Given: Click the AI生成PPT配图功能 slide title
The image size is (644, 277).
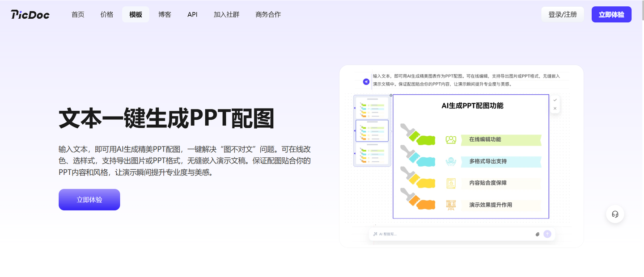Looking at the screenshot, I should pyautogui.click(x=472, y=106).
